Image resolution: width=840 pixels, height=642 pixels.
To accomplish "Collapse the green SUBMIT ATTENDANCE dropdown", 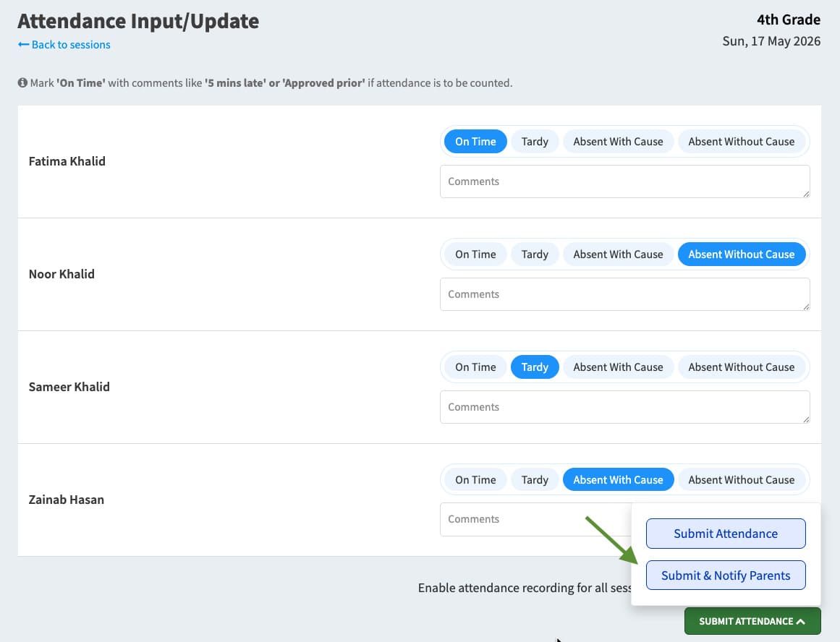I will point(752,621).
